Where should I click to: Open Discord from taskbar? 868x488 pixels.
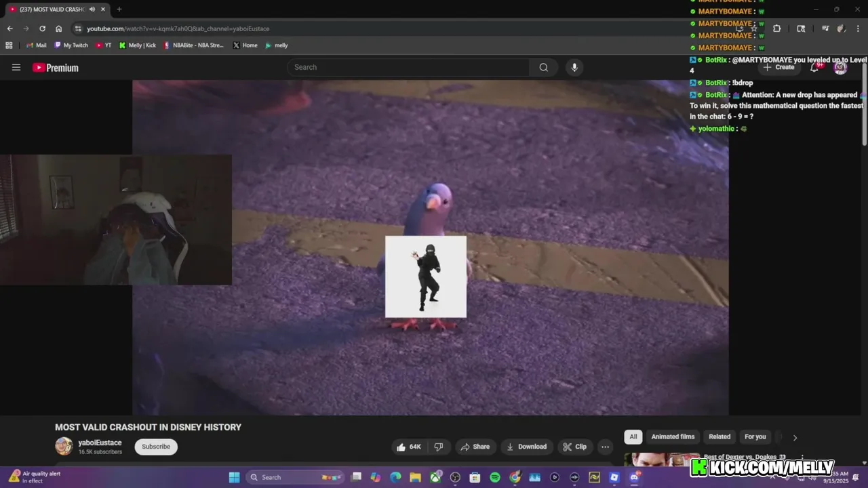pyautogui.click(x=634, y=477)
